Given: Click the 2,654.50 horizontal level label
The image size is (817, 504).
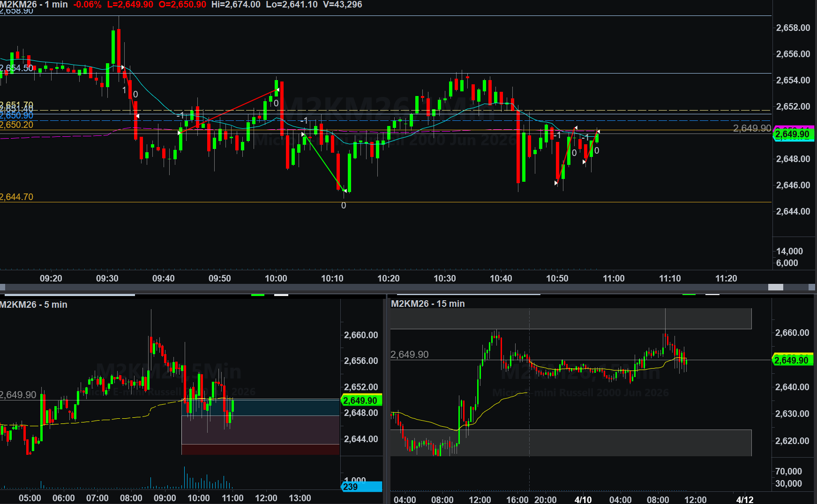Looking at the screenshot, I should (x=17, y=68).
